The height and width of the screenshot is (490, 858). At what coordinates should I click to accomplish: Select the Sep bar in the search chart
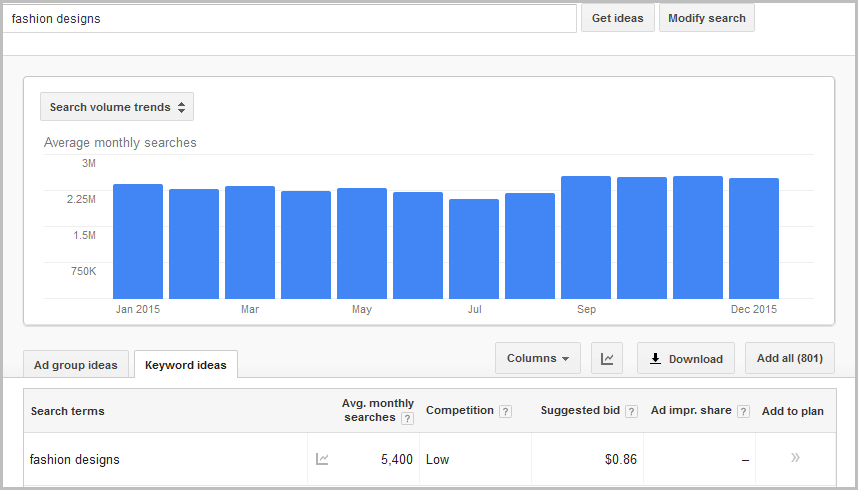(x=586, y=237)
